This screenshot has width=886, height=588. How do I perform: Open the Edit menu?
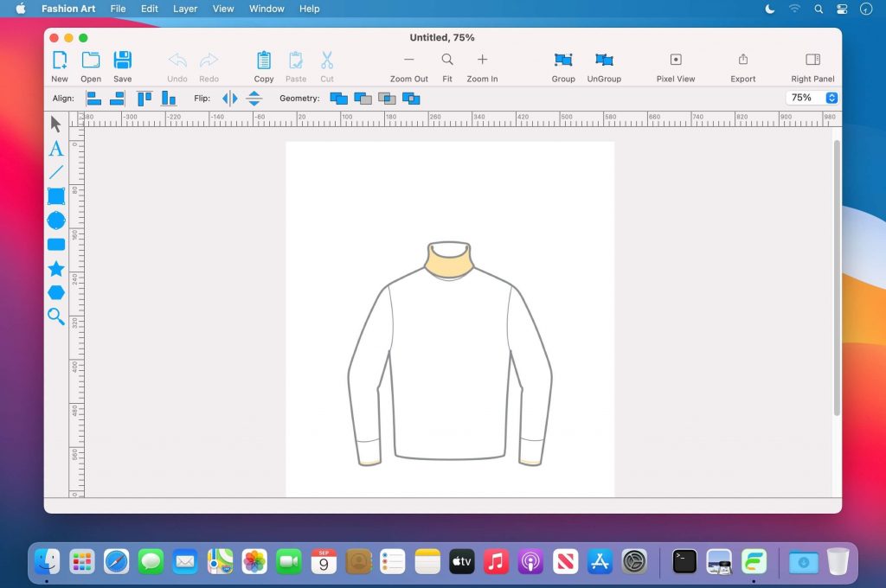tap(150, 9)
